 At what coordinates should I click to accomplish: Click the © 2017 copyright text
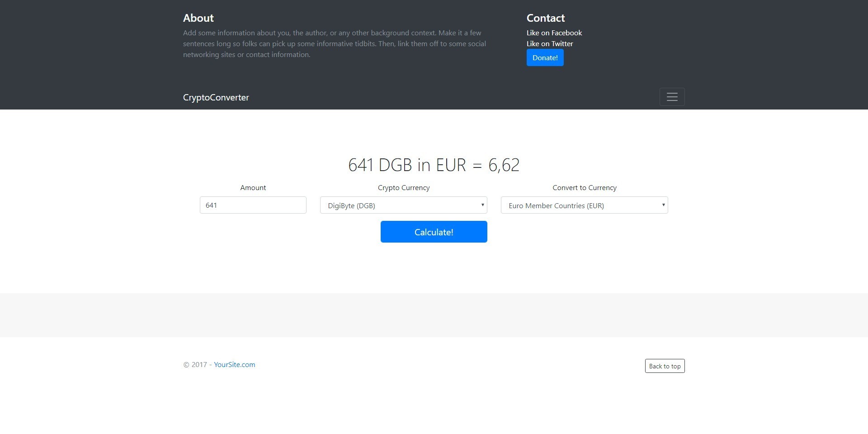[195, 364]
